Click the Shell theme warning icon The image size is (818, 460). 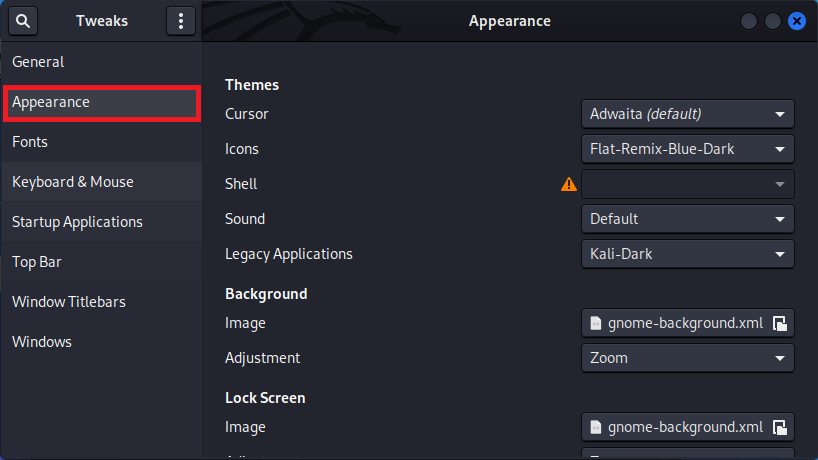coord(568,184)
